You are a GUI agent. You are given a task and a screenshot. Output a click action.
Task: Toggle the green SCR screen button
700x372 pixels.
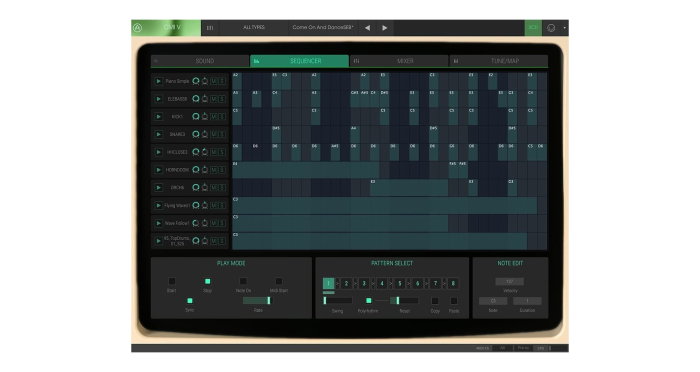533,28
